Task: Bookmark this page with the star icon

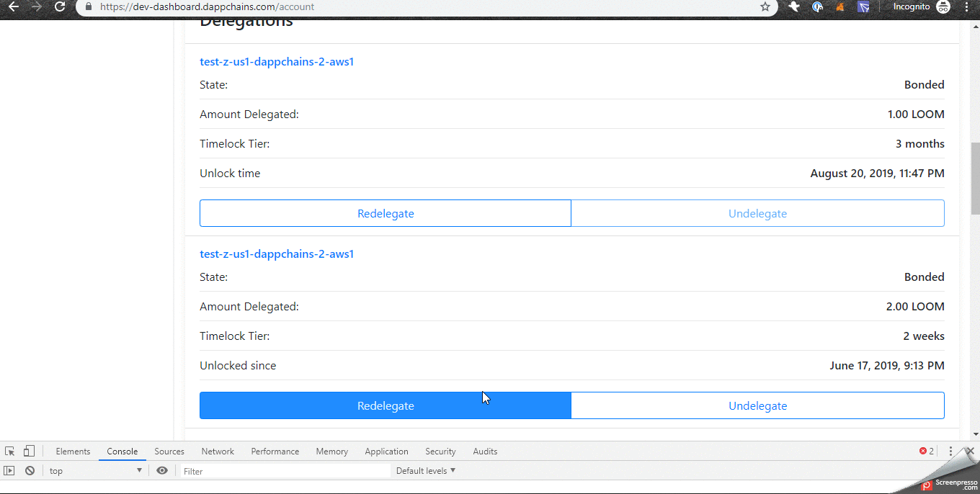Action: coord(765,6)
